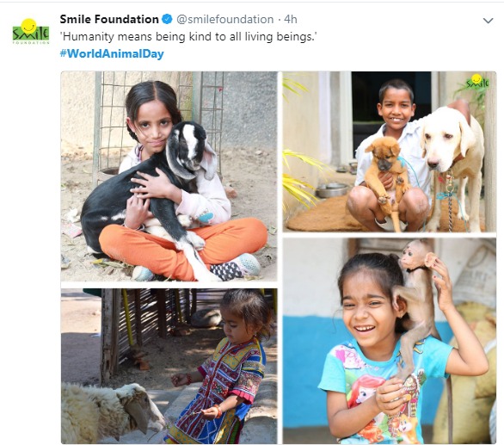Click the black and white goat's head
This screenshot has width=504, height=445.
(188, 149)
